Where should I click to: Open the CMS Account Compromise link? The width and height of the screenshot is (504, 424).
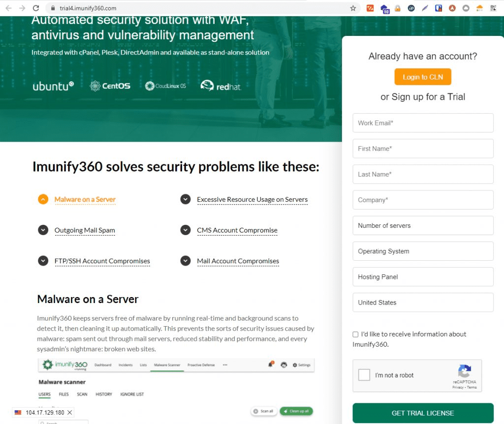pyautogui.click(x=237, y=230)
